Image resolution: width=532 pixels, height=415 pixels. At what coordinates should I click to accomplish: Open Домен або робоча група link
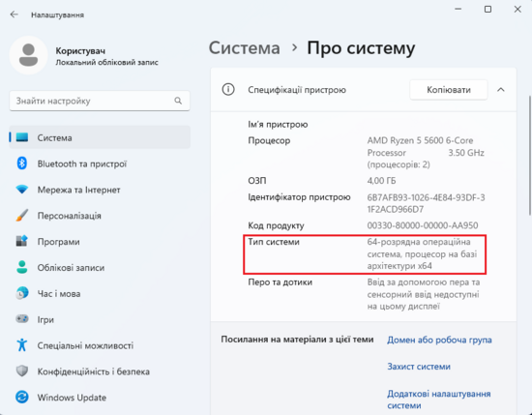[x=439, y=340]
